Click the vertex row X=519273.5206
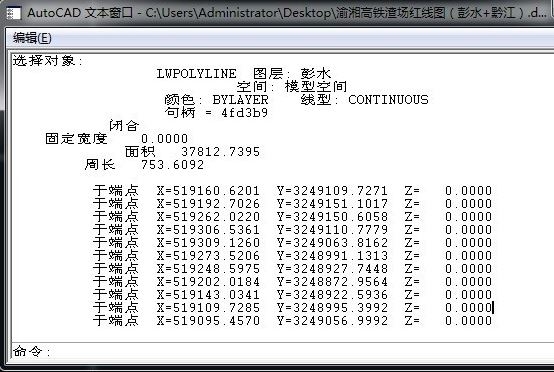This screenshot has width=554, height=372. pos(292,256)
